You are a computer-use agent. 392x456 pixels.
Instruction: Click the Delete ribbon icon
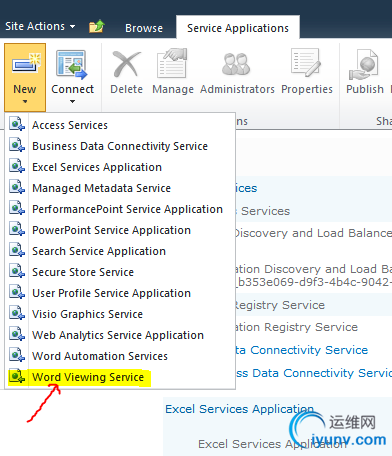126,64
